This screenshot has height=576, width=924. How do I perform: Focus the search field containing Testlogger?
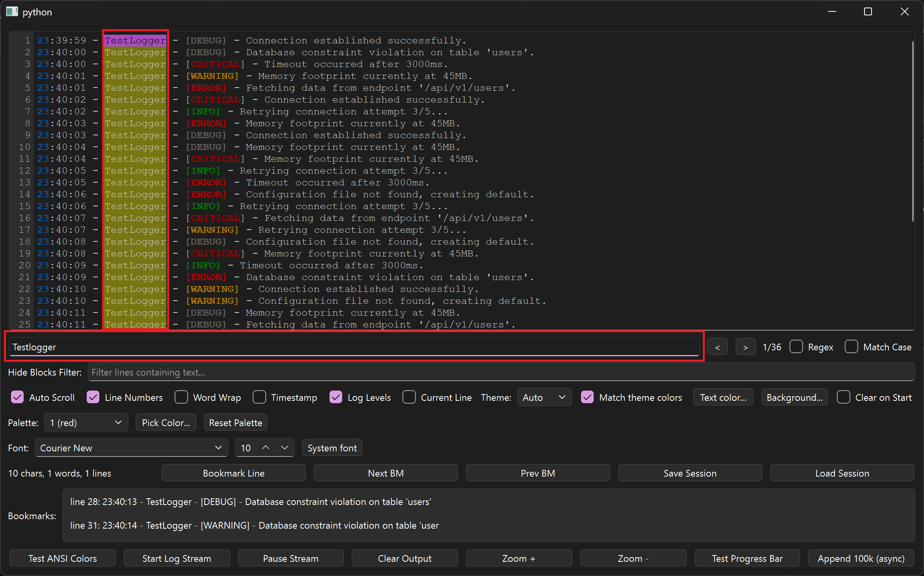(354, 347)
